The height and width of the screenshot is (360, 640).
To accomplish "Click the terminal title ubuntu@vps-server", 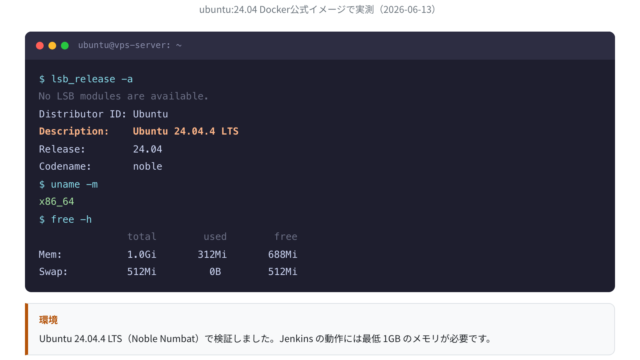I will click(x=130, y=45).
